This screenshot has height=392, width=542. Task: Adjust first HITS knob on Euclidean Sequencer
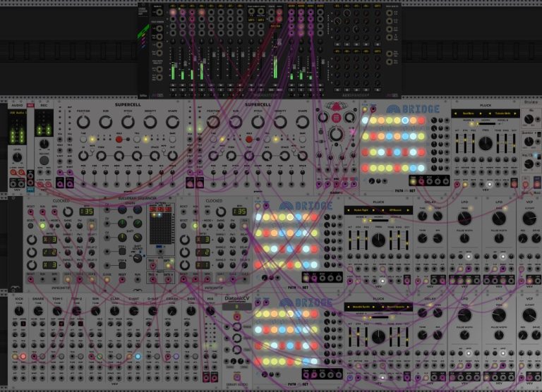[x=121, y=223]
